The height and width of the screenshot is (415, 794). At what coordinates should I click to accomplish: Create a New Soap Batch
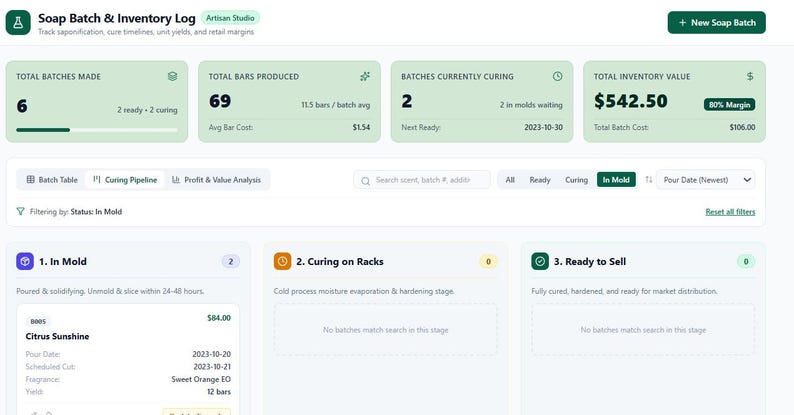[x=717, y=23]
